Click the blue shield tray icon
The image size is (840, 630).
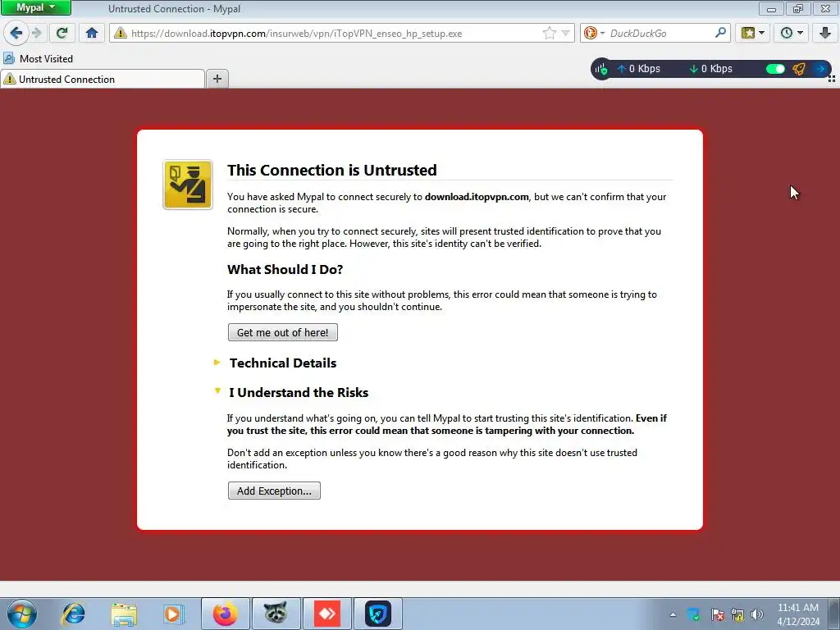tap(694, 614)
